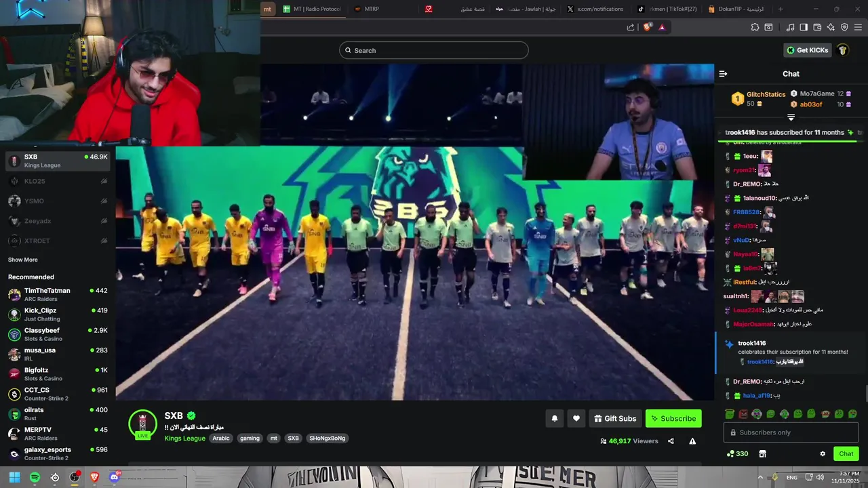The width and height of the screenshot is (868, 488).
Task: Click the green Chat send button
Action: coord(846,453)
